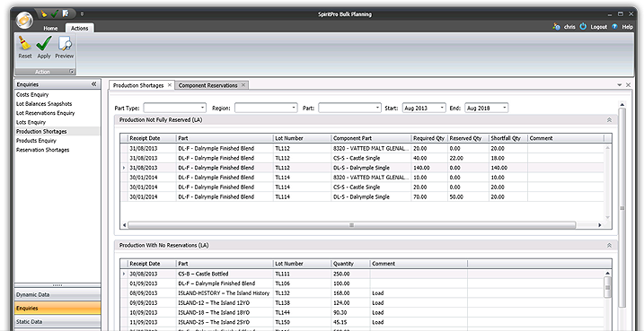Click the Logout power icon
This screenshot has height=331, width=644.
click(583, 26)
